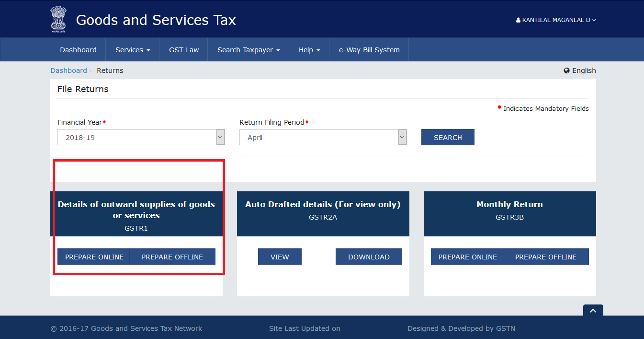Click PREPARE ONLINE under GSTR1
The image size is (644, 339).
click(x=94, y=257)
